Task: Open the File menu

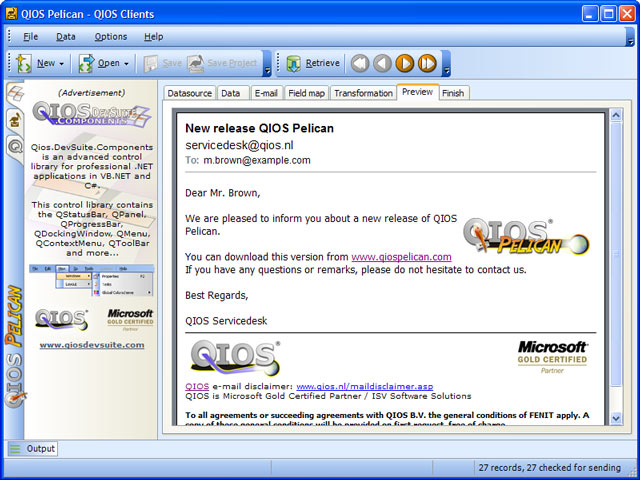Action: coord(31,37)
